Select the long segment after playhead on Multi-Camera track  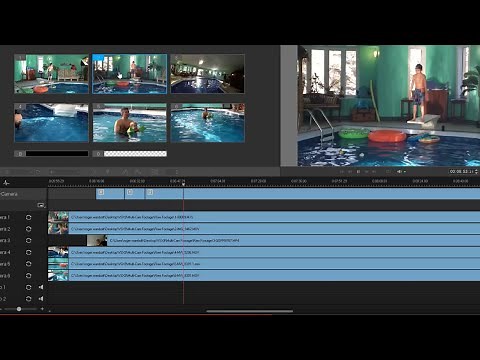332,194
